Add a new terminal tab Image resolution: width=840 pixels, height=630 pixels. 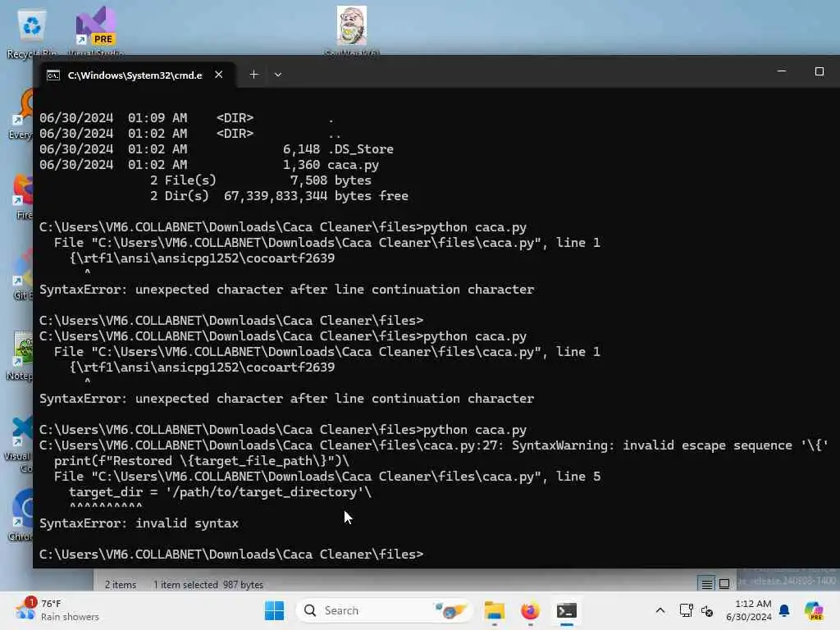click(254, 75)
